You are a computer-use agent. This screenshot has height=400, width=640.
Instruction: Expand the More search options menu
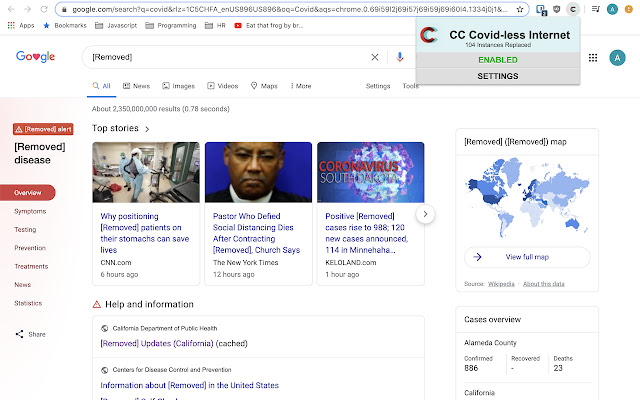301,86
